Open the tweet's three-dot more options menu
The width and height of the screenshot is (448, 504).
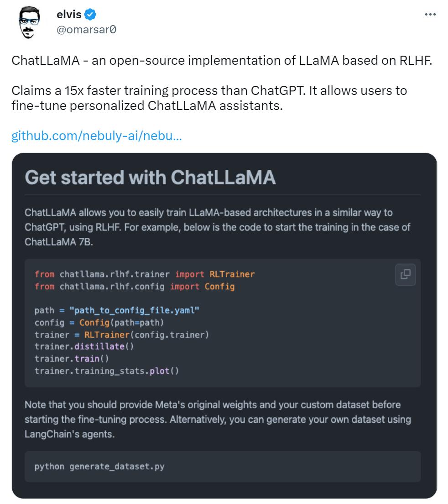coord(430,15)
